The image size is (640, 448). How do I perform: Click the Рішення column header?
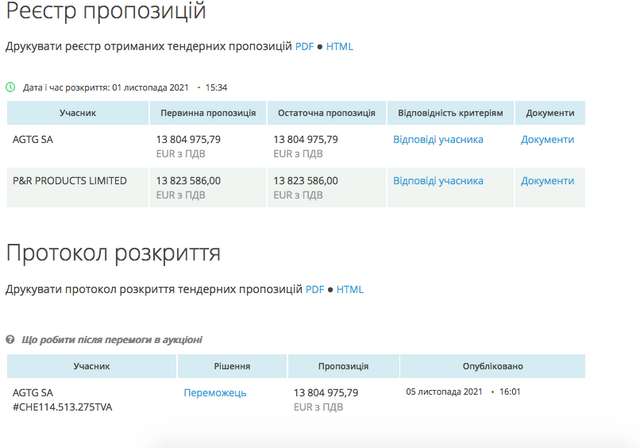[231, 366]
